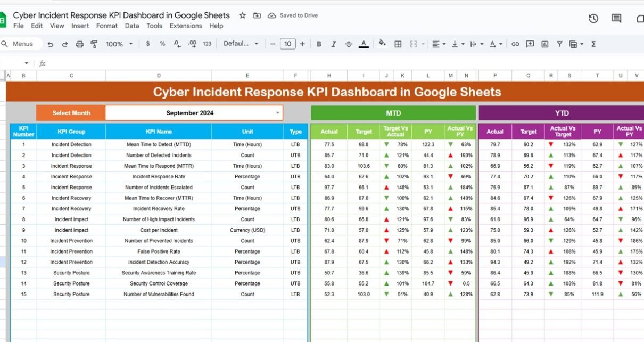Click the YTD section header

click(562, 113)
